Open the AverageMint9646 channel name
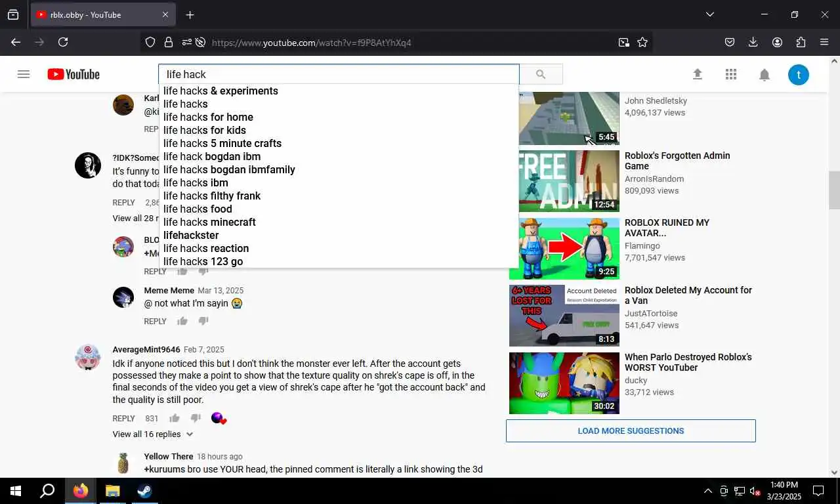 pos(146,349)
